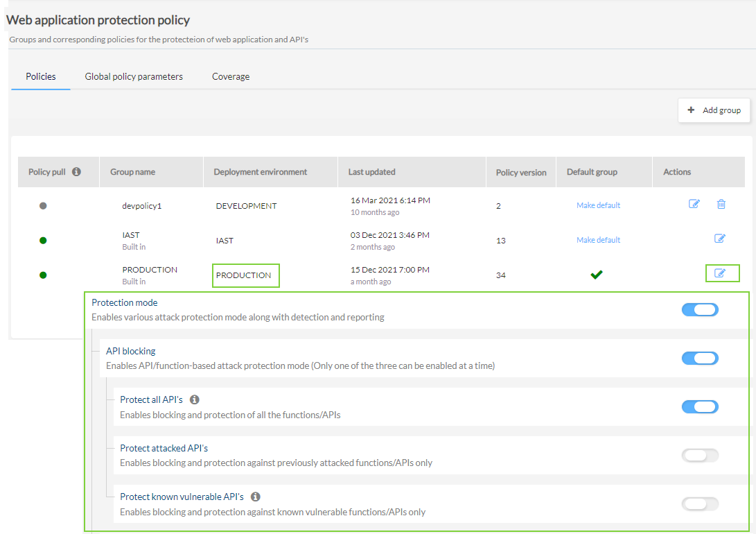Click the Add group button
Image resolution: width=756 pixels, height=534 pixels.
714,110
